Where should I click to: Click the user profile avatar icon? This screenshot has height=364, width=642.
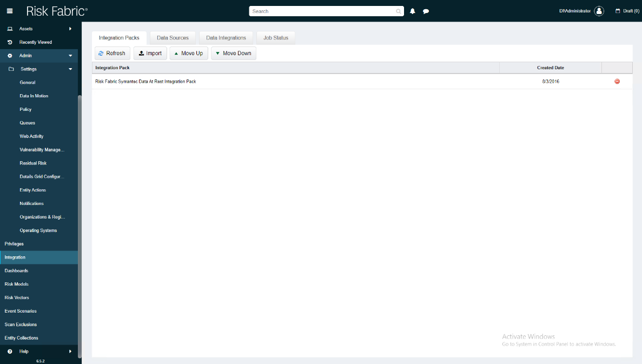[599, 11]
